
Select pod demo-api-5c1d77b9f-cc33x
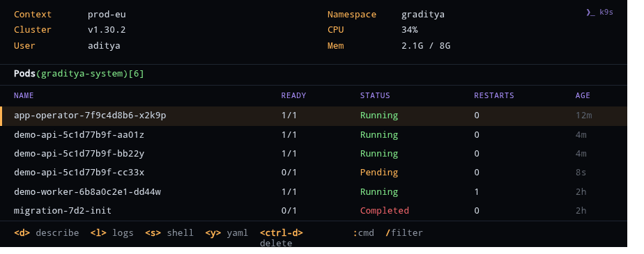[314, 173]
